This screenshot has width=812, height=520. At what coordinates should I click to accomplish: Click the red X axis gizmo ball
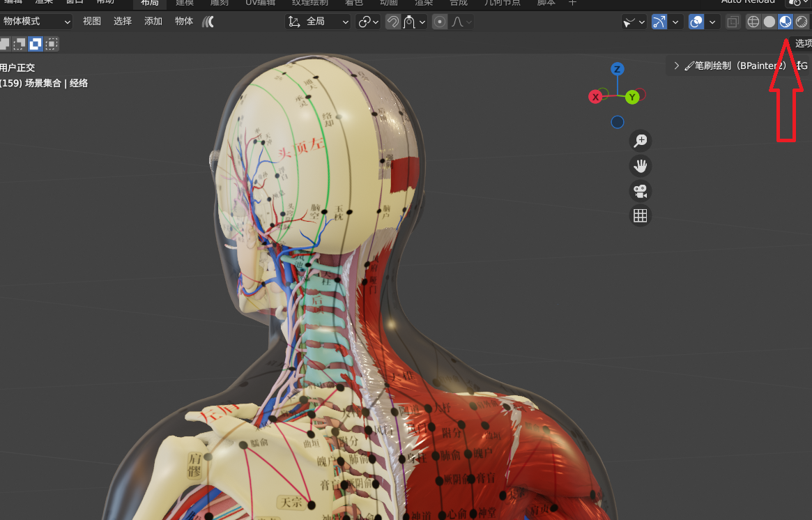point(595,97)
